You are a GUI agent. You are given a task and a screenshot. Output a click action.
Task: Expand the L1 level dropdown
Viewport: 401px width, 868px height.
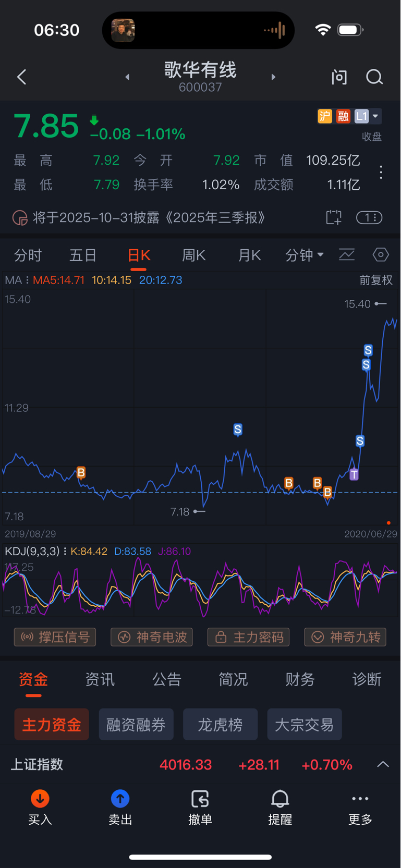click(368, 116)
